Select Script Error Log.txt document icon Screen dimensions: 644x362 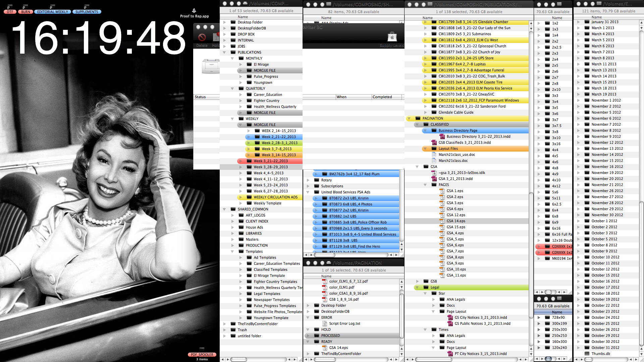click(x=324, y=324)
